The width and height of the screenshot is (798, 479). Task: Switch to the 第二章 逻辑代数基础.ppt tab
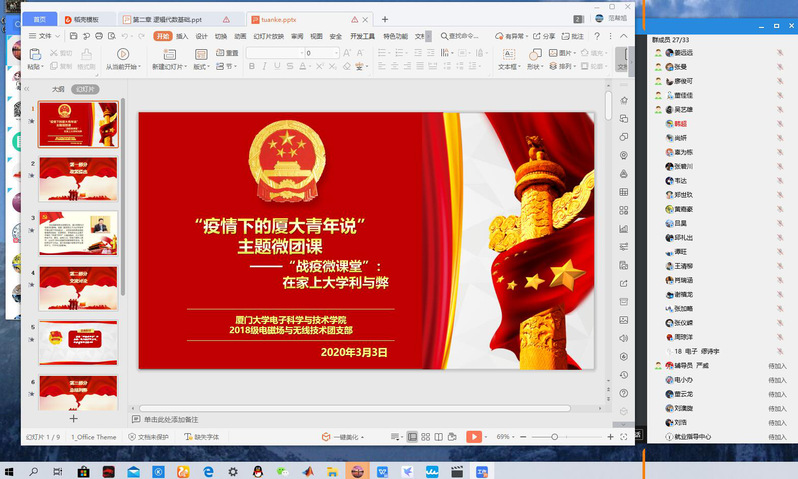pyautogui.click(x=178, y=19)
